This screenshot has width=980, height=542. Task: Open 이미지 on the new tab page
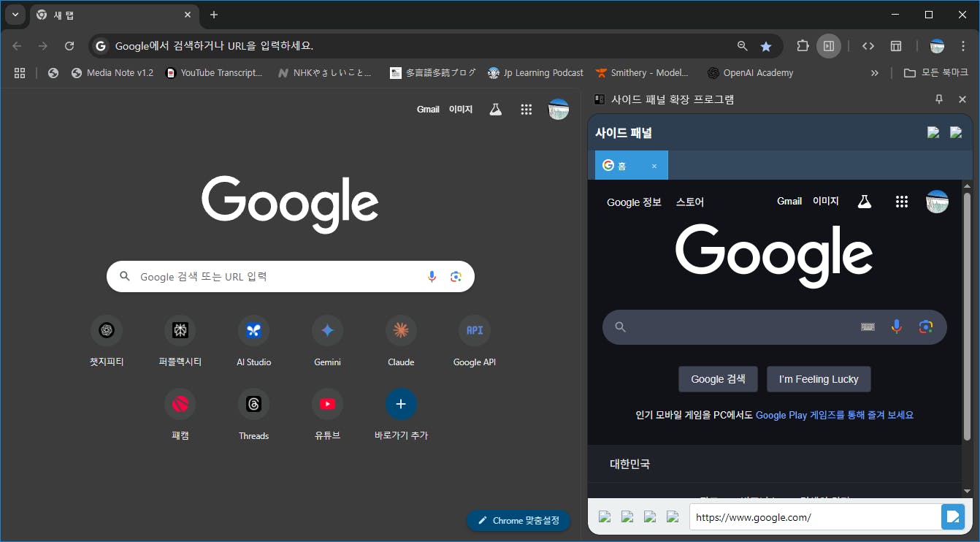pyautogui.click(x=461, y=110)
